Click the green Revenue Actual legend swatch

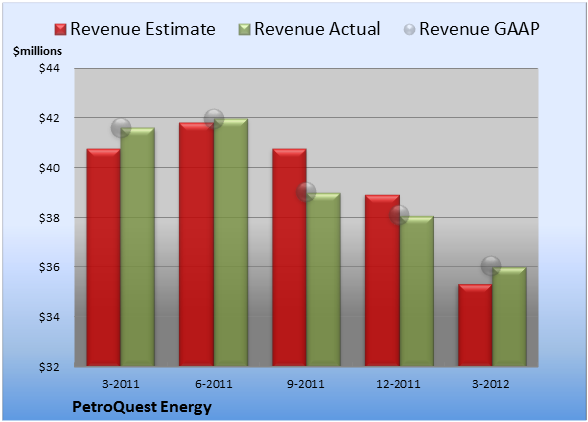pos(244,30)
